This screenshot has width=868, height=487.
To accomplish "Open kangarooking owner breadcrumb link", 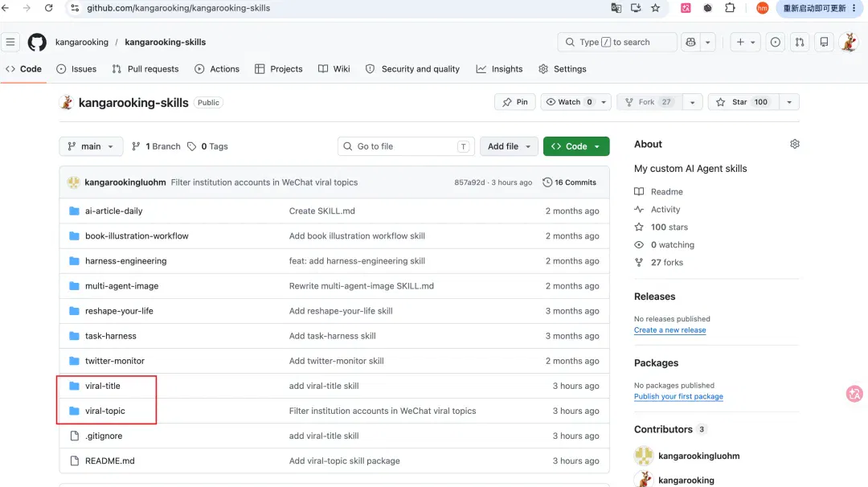I will [82, 42].
